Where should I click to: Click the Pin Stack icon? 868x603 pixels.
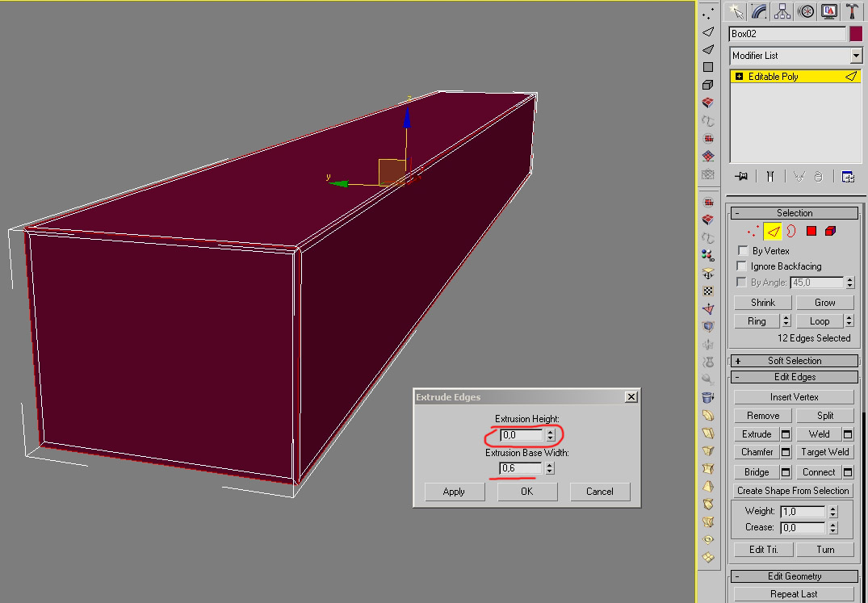point(740,176)
